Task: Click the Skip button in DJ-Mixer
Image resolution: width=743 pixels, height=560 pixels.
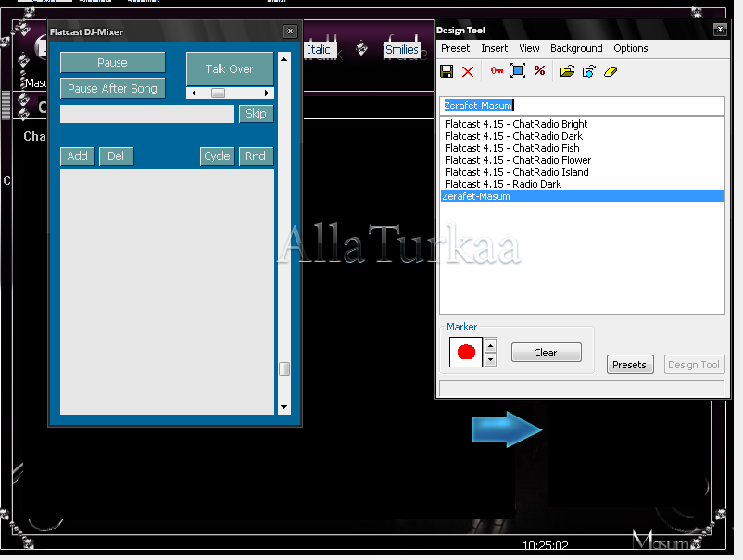Action: (256, 114)
